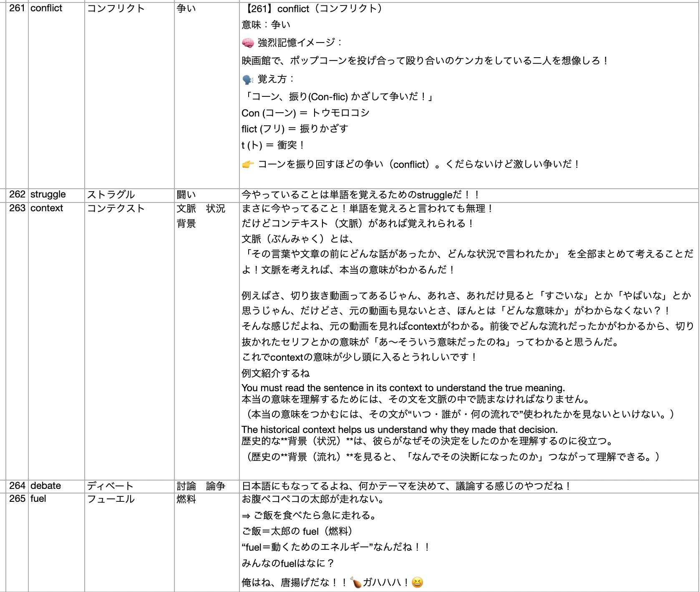Click the 討論 論争 meaning cell

[x=201, y=486]
